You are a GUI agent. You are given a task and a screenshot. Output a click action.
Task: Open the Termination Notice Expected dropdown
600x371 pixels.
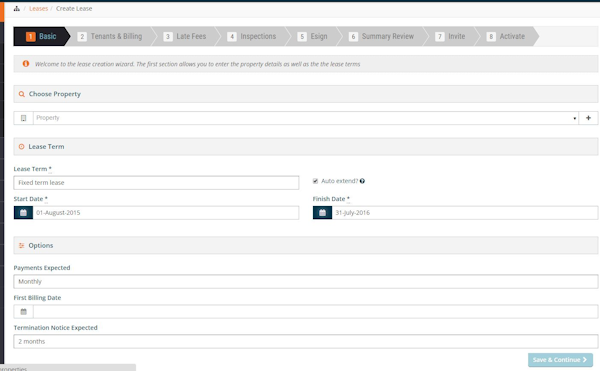(x=306, y=341)
